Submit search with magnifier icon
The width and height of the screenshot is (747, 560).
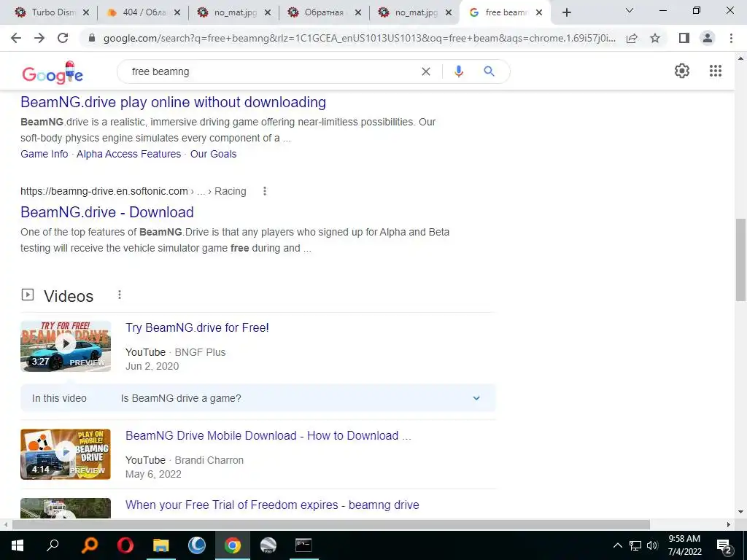point(489,71)
